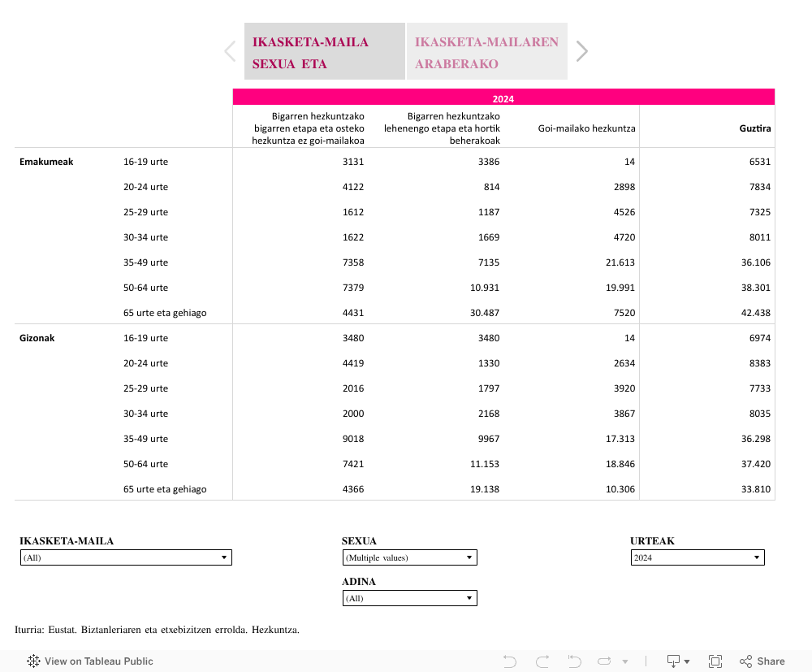Click the refresh/replay icon
This screenshot has height=672, width=812.
[604, 661]
